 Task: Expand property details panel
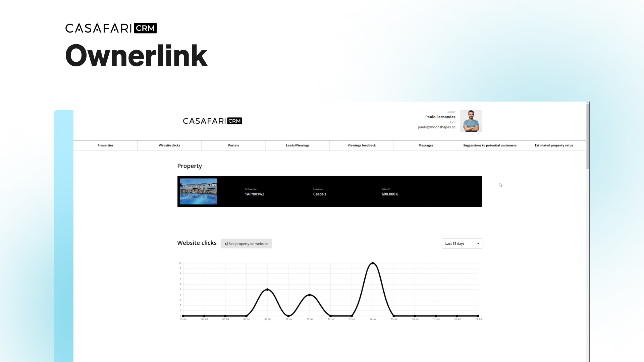click(329, 191)
